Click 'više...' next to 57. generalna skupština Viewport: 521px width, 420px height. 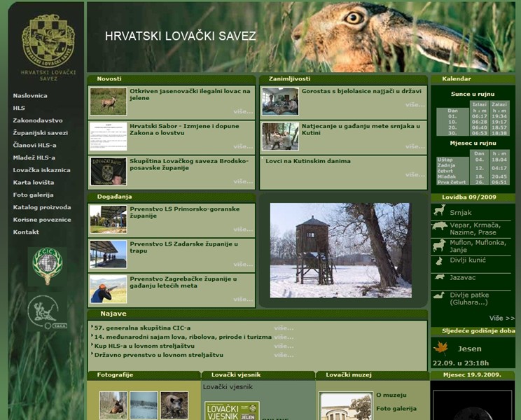click(x=284, y=328)
